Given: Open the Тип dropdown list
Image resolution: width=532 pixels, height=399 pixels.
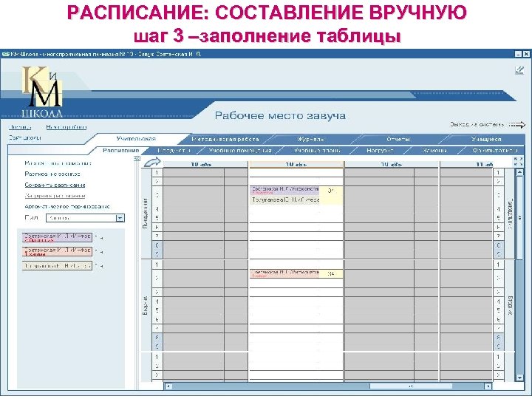Looking at the screenshot, I should [120, 218].
